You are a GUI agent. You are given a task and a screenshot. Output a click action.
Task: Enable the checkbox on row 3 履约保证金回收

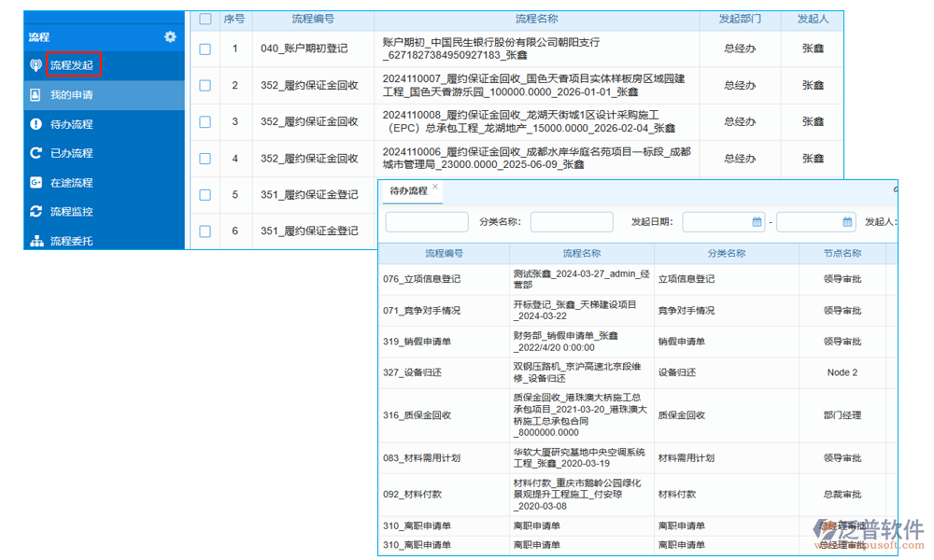(205, 121)
